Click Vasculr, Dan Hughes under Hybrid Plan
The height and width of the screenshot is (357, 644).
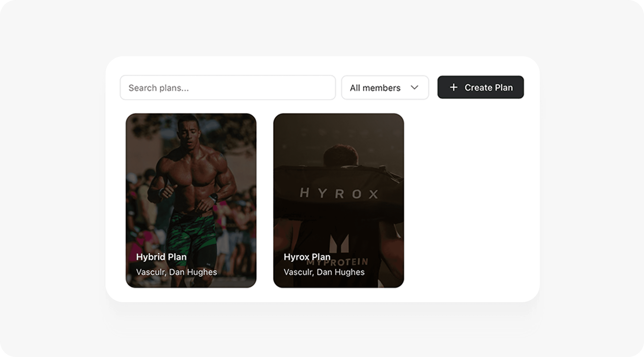point(176,272)
